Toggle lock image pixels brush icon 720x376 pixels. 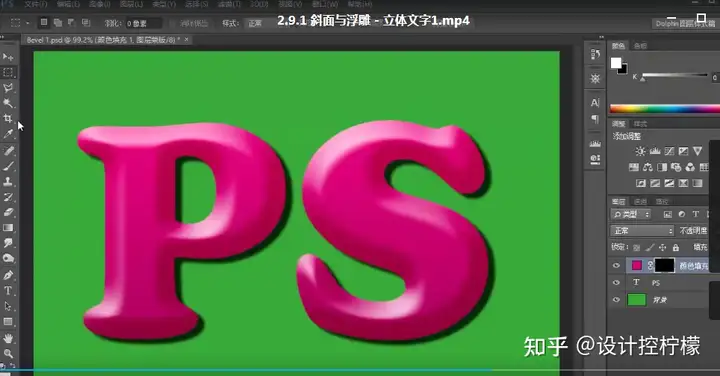coord(650,247)
